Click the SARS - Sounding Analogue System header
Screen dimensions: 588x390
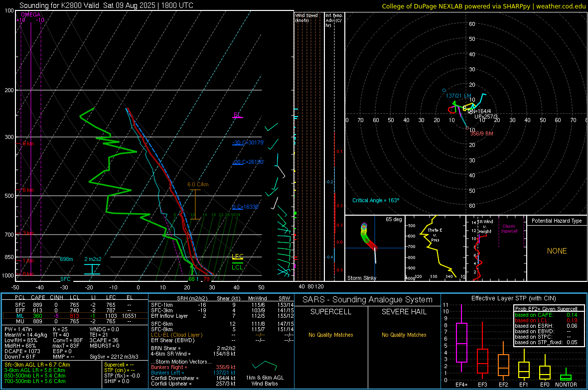pyautogui.click(x=367, y=300)
